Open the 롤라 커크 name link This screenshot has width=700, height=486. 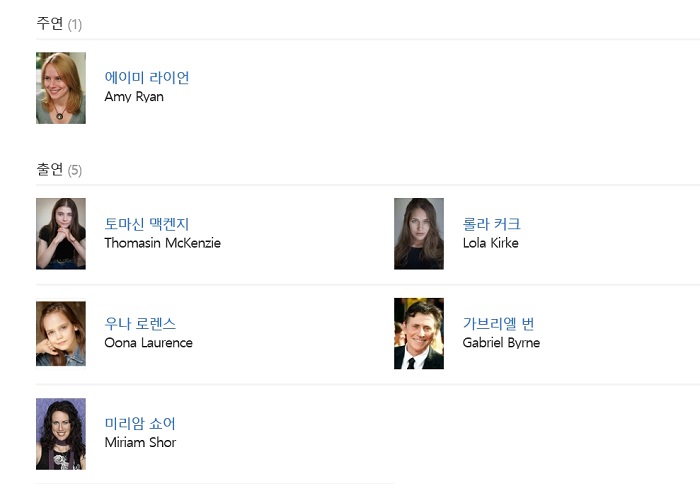click(x=491, y=224)
